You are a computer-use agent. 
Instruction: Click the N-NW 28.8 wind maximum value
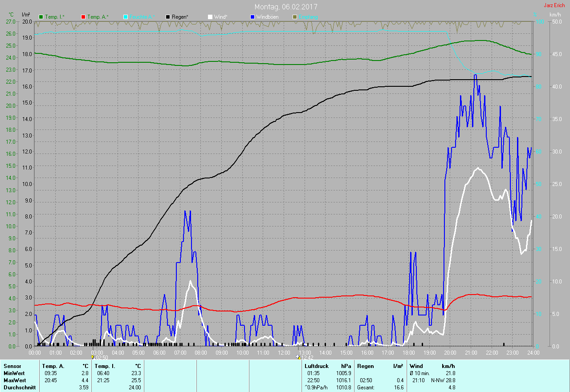443,380
